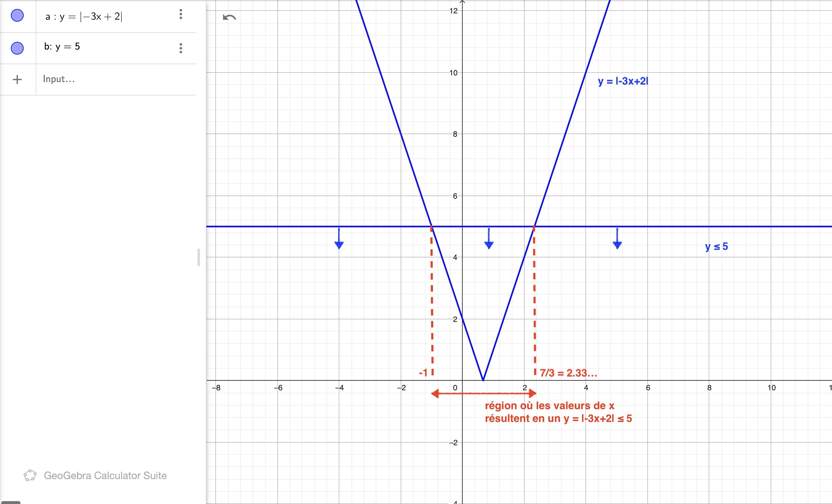
Task: Open options menu for b: y = 5
Action: tap(181, 48)
